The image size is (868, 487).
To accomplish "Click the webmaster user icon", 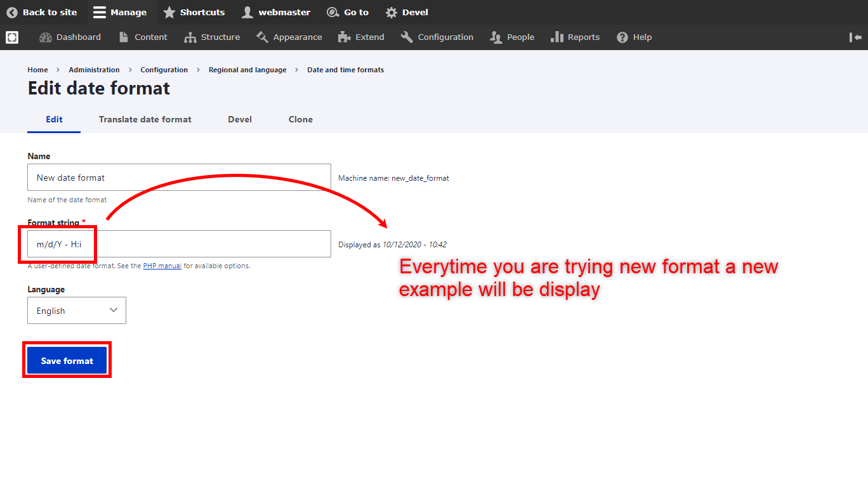I will click(247, 12).
